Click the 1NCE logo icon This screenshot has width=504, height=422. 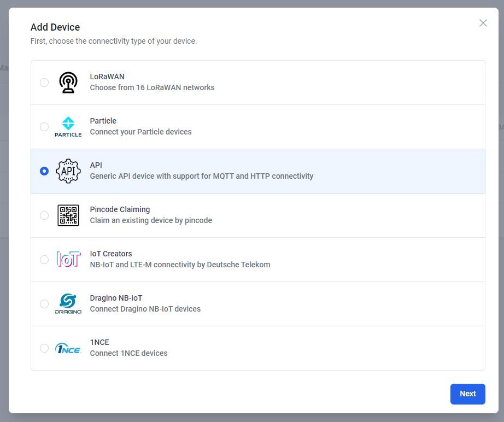(x=68, y=348)
